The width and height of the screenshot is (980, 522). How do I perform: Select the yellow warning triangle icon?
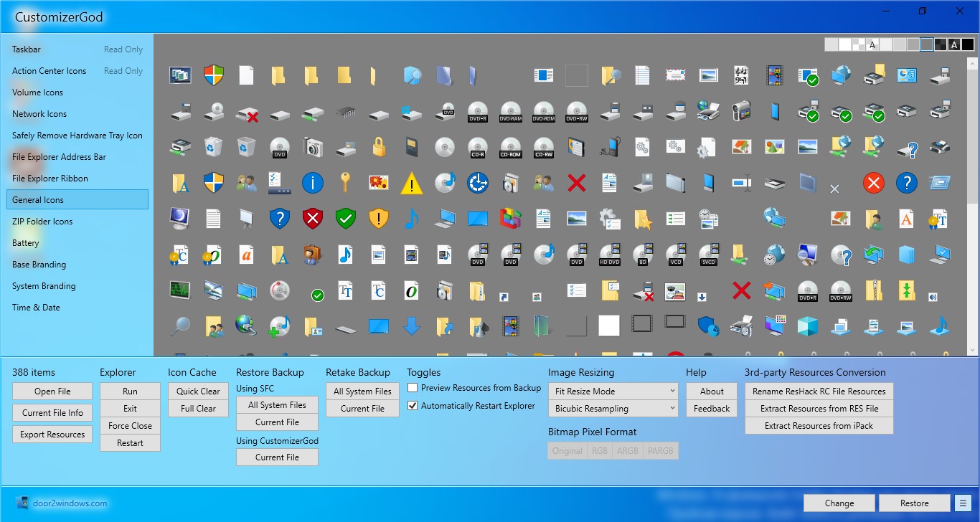[412, 183]
